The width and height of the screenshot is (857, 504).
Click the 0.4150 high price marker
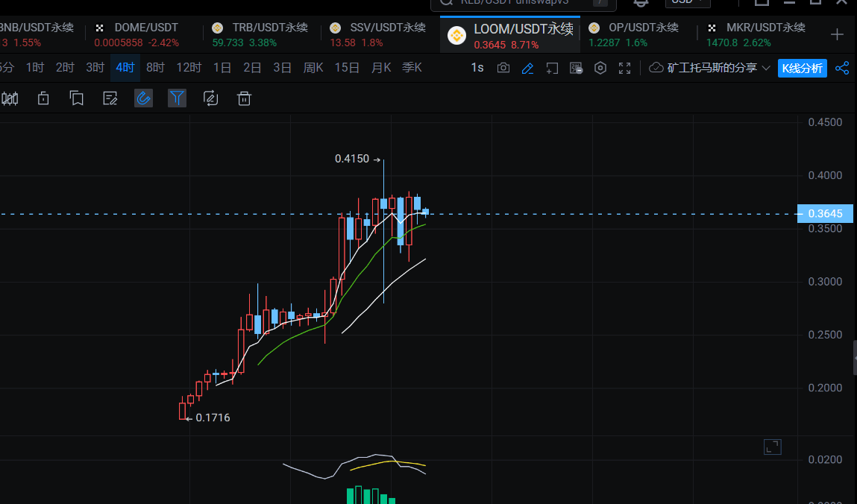352,159
